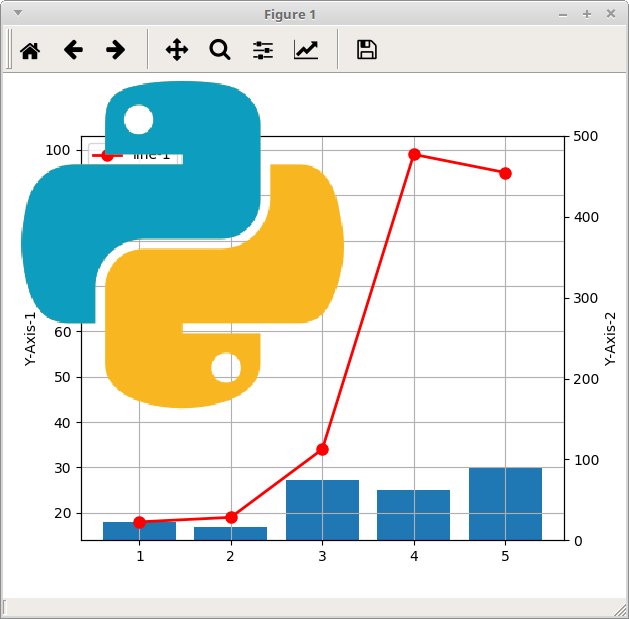Click the right axis tick label 300

click(586, 298)
